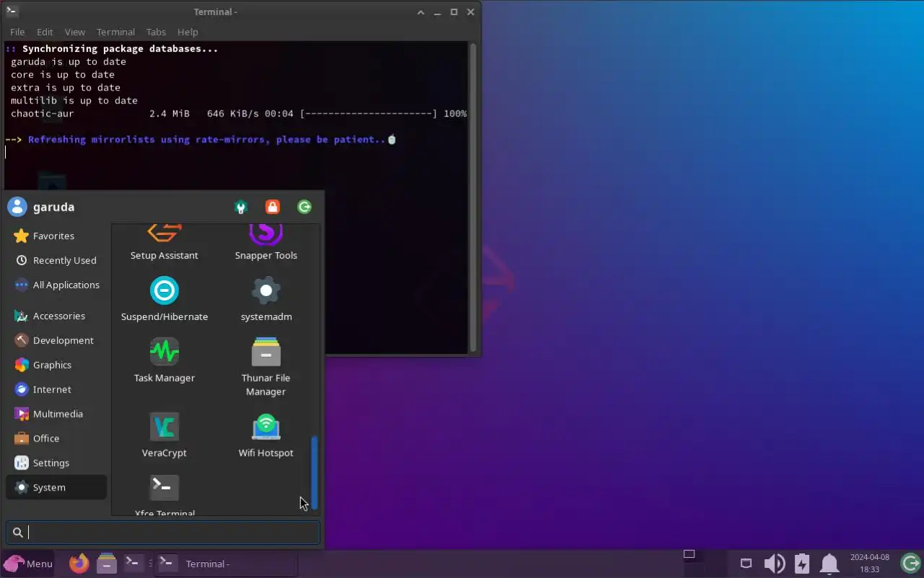924x578 pixels.
Task: Click the workspace switcher in panel
Action: (x=705, y=564)
